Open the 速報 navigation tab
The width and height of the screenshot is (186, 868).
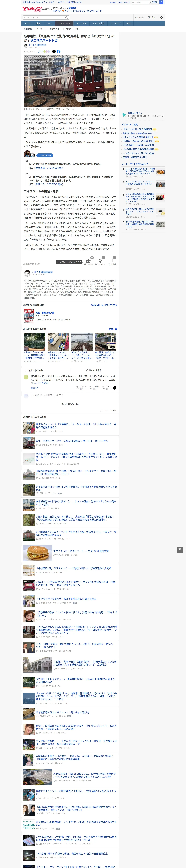coord(38,24)
